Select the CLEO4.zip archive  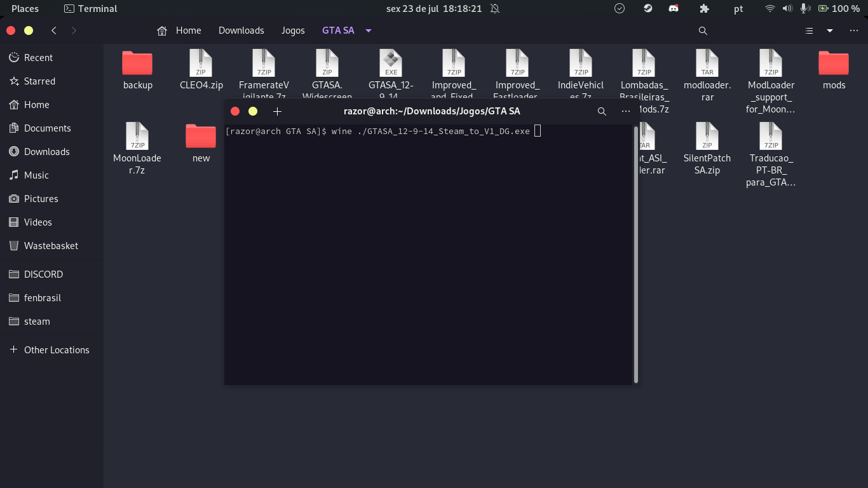pyautogui.click(x=201, y=70)
